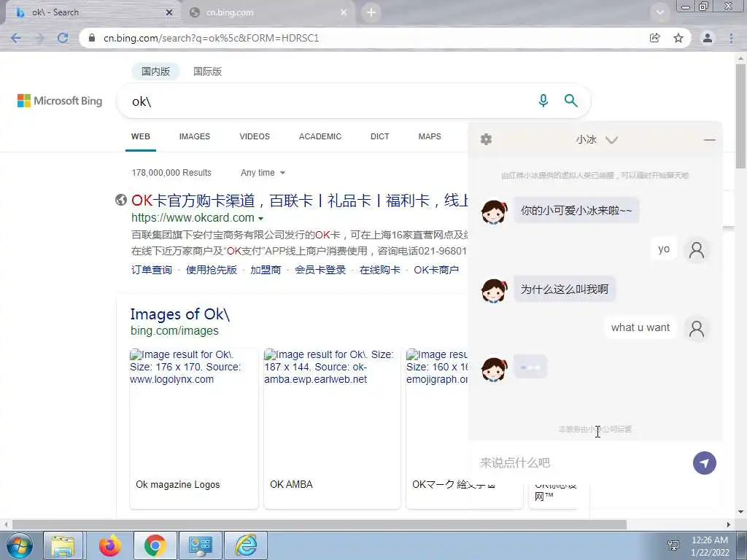Click the share page icon in address bar
Image resolution: width=747 pixels, height=560 pixels.
click(x=655, y=38)
